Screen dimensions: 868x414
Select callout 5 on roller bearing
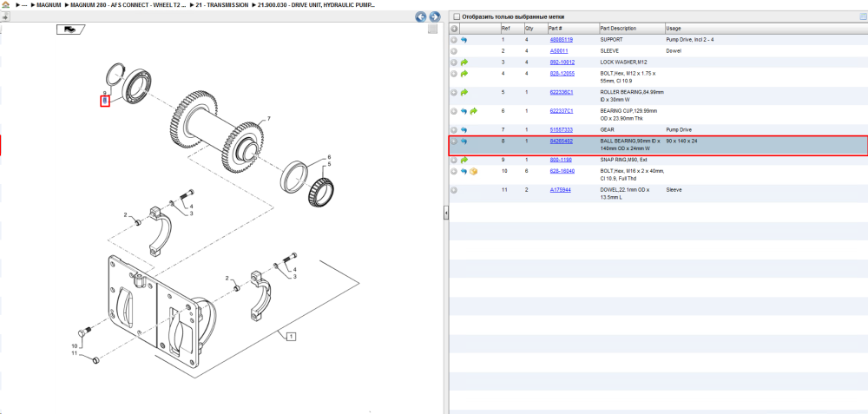pyautogui.click(x=329, y=164)
